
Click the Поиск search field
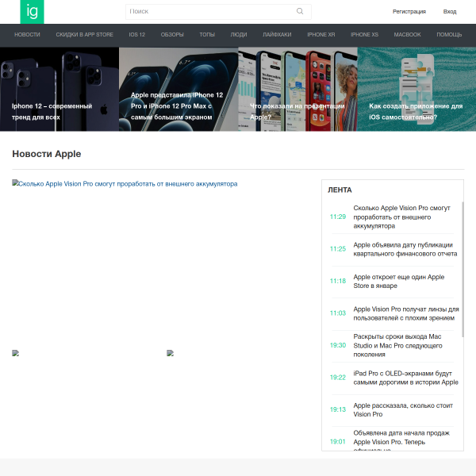[218, 12]
